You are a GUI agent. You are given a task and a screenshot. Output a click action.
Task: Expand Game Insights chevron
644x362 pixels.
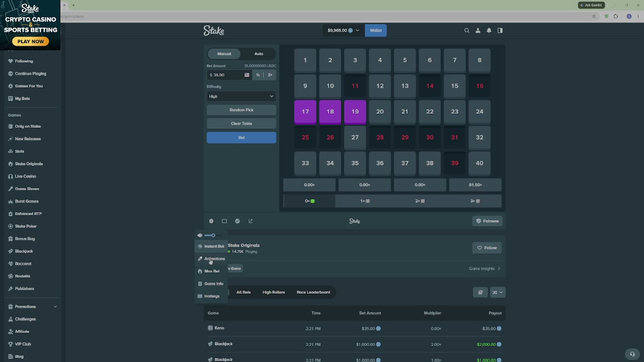499,268
